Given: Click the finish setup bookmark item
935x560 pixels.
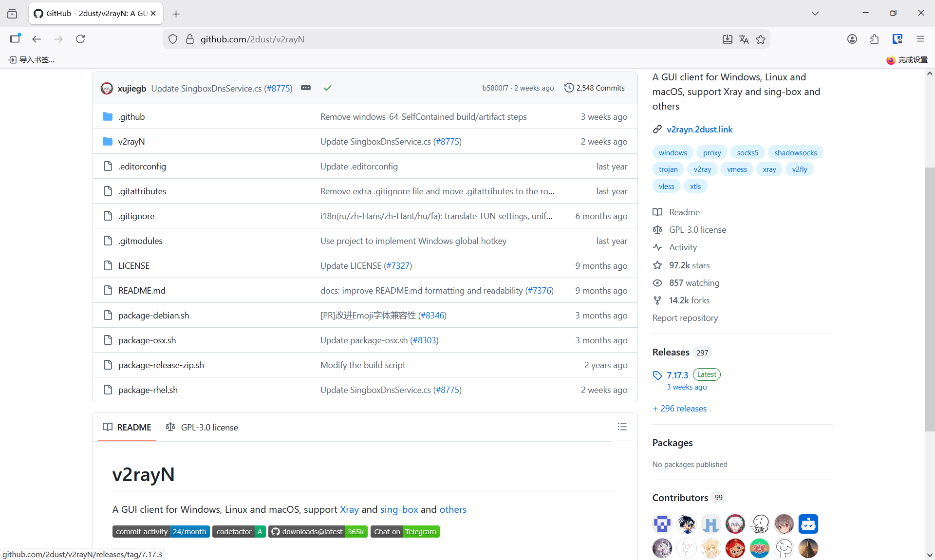Looking at the screenshot, I should (907, 59).
